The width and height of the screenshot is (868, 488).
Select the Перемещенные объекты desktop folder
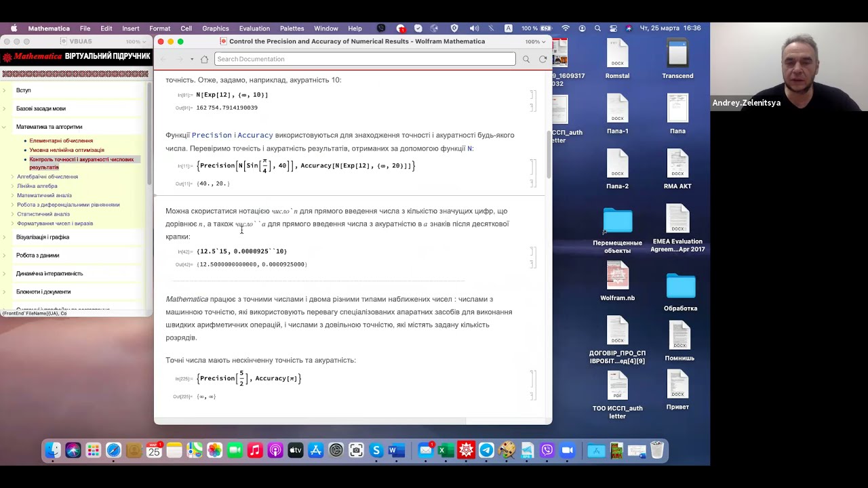(617, 230)
